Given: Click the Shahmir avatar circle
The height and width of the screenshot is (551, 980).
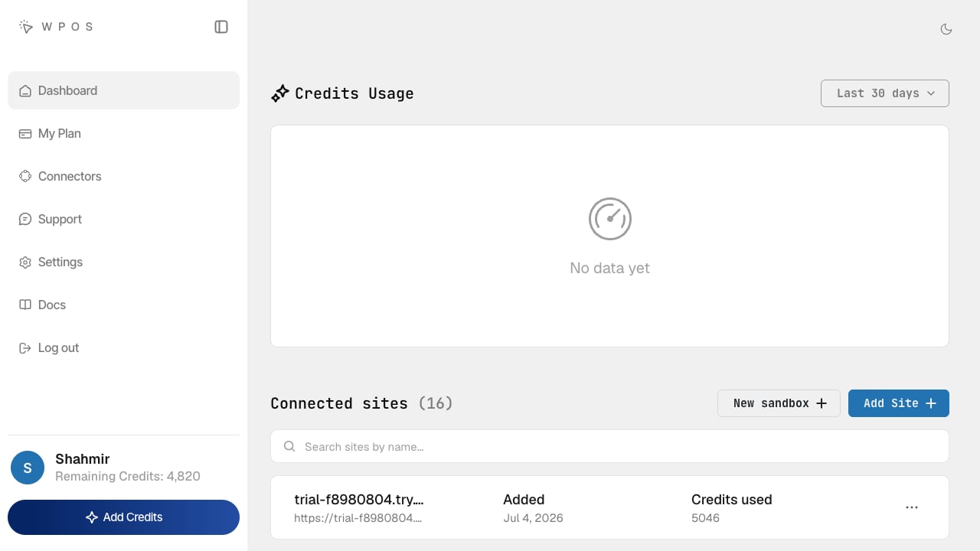Looking at the screenshot, I should [x=28, y=468].
